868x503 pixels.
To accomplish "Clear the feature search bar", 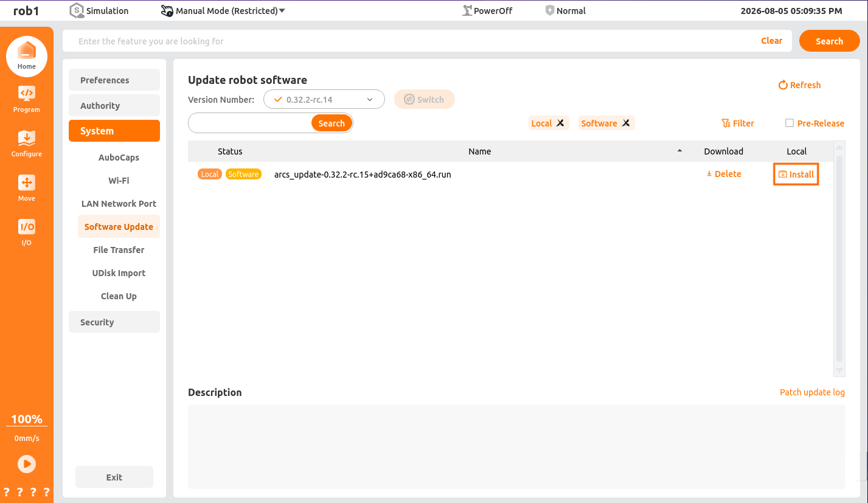I will click(x=771, y=41).
